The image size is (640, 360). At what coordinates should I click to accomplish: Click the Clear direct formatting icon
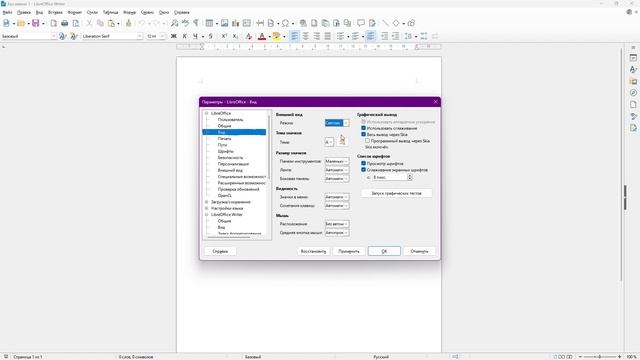249,36
